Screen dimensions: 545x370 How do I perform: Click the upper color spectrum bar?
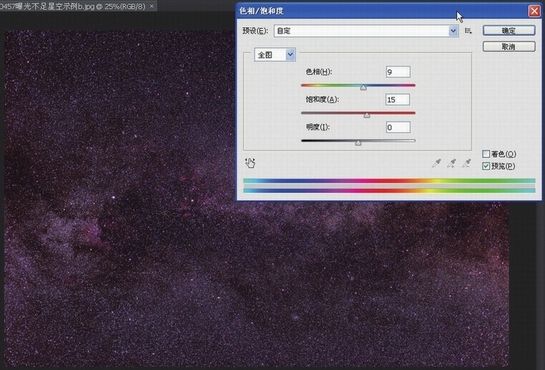click(x=389, y=181)
